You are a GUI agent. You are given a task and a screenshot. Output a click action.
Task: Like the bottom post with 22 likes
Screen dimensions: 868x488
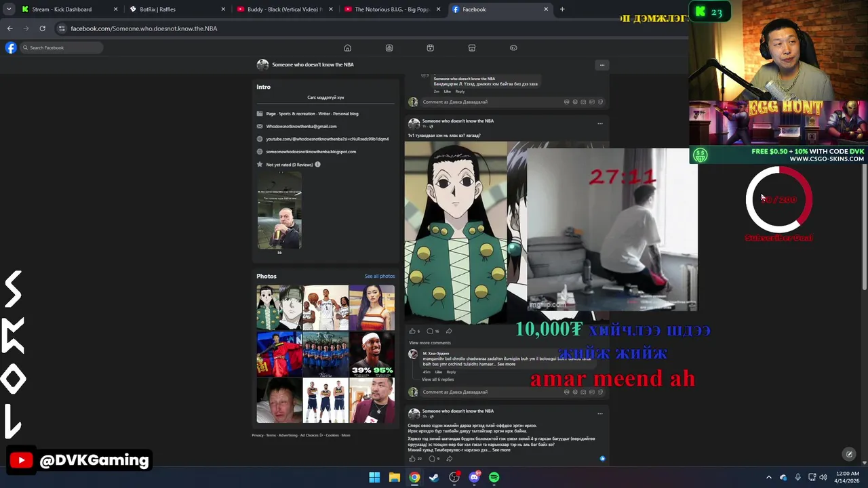click(x=412, y=459)
